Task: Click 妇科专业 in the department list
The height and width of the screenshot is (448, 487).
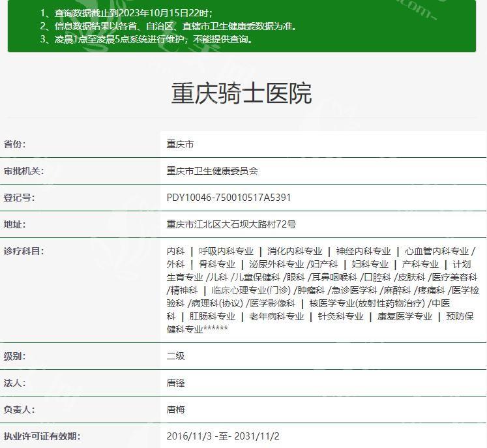Action: [370, 264]
